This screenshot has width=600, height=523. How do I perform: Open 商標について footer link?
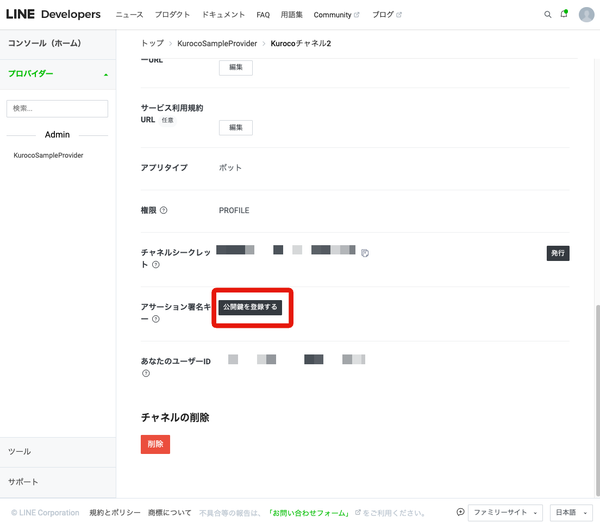[x=170, y=512]
